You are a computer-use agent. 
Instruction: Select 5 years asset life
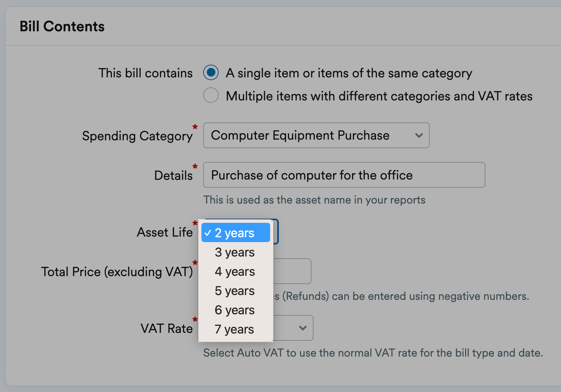pos(234,291)
